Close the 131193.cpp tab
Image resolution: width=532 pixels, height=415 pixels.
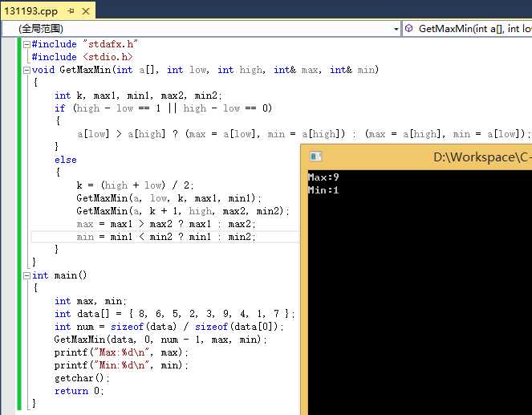point(86,11)
